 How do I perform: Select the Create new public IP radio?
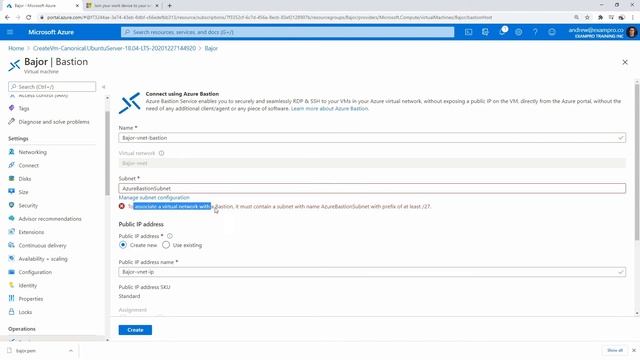pos(123,245)
